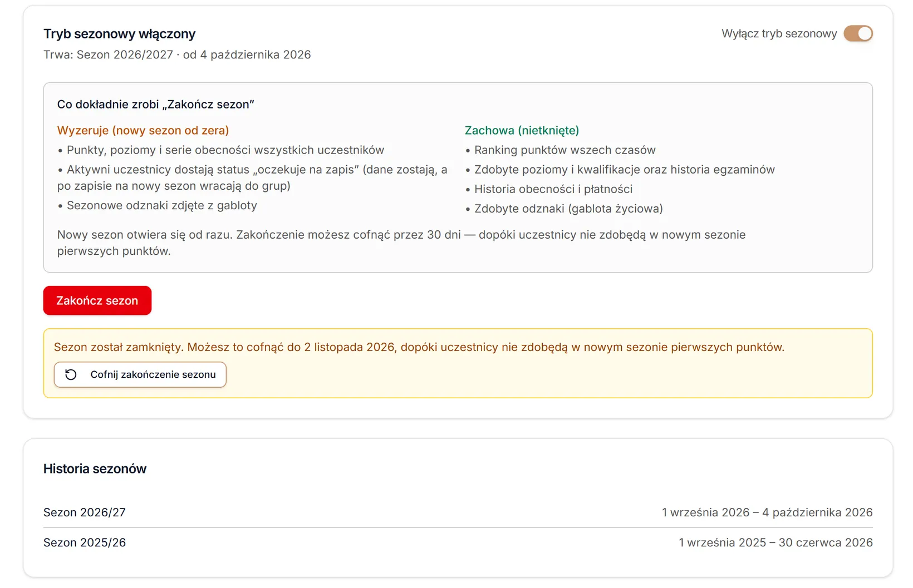Viewport: 913px width, 588px height.
Task: Click "Zdobyte odznaki (gablota życiowa)" item
Action: click(x=564, y=209)
